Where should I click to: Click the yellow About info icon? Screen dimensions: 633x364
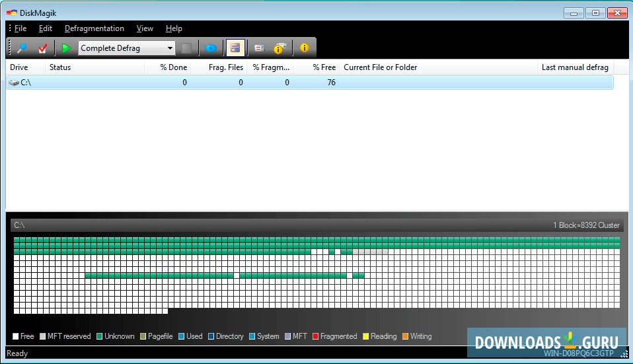305,48
